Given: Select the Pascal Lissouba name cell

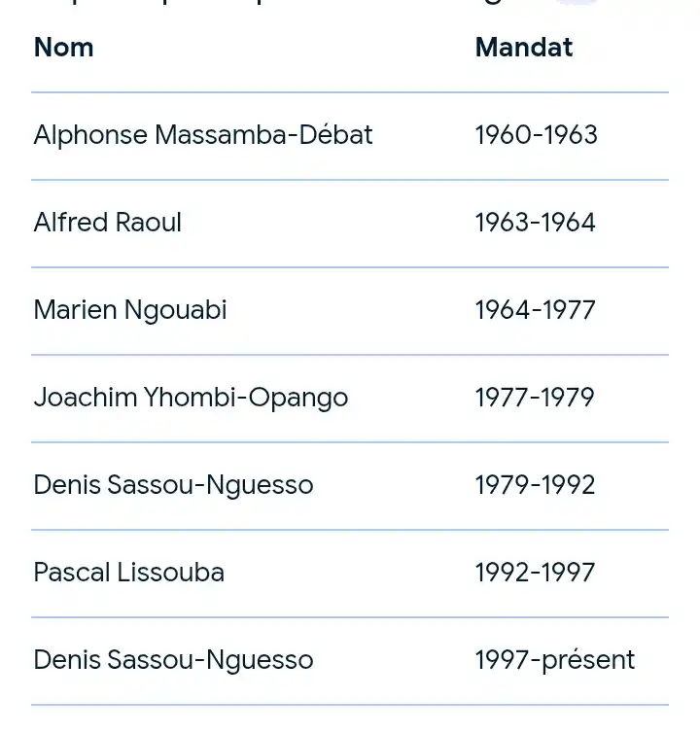Looking at the screenshot, I should [x=128, y=573].
